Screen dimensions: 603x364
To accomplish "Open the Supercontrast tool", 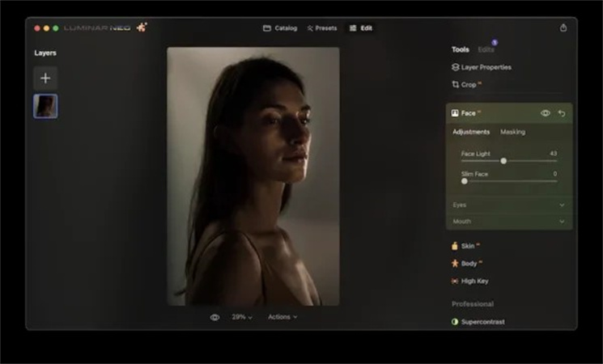I will click(478, 322).
